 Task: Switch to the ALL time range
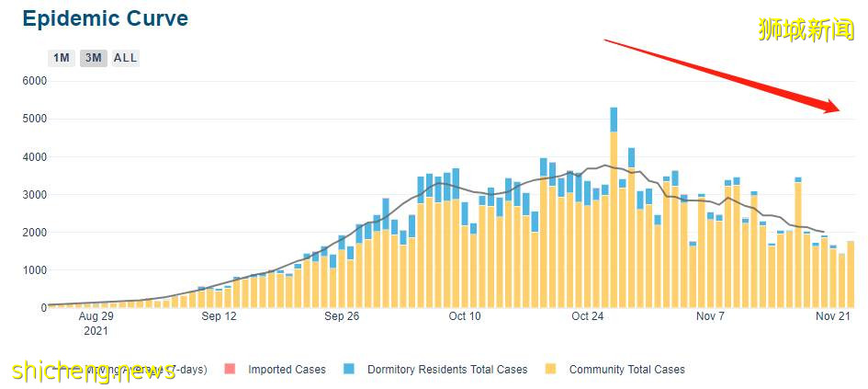125,58
